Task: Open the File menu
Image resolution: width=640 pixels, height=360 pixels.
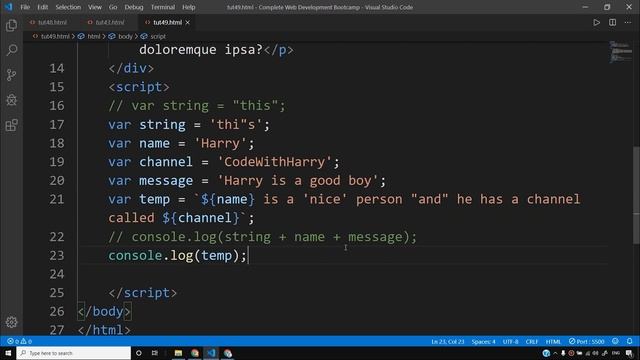Action: 25,7
